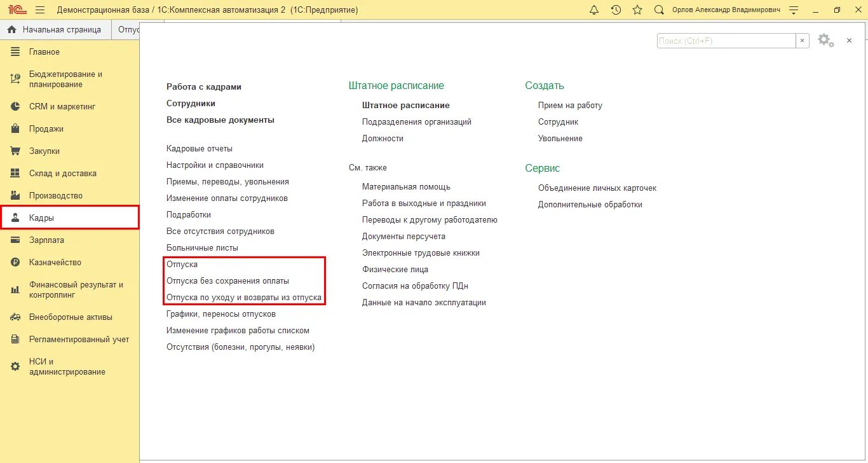This screenshot has height=463, width=868.
Task: Open Приемы, переводы, увольнения
Action: click(227, 181)
